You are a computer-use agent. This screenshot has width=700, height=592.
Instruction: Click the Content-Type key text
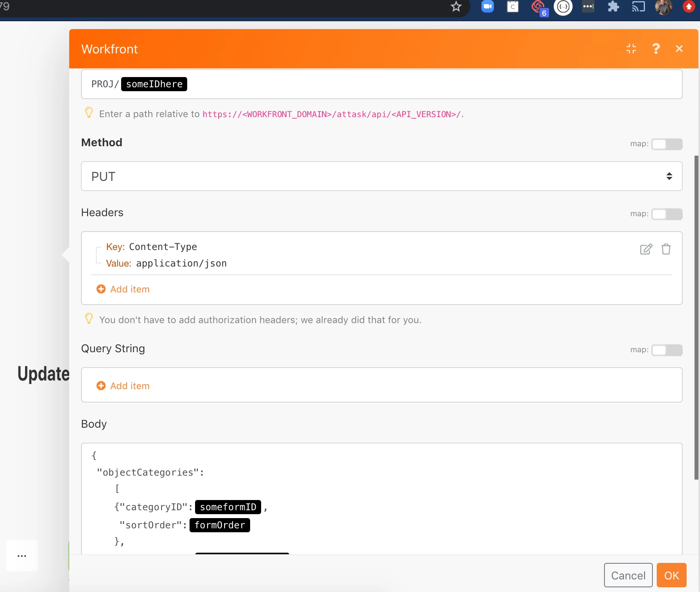pos(163,247)
